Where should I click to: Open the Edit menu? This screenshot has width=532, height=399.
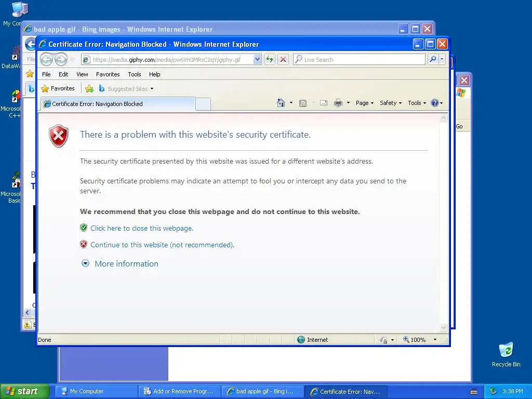point(63,74)
